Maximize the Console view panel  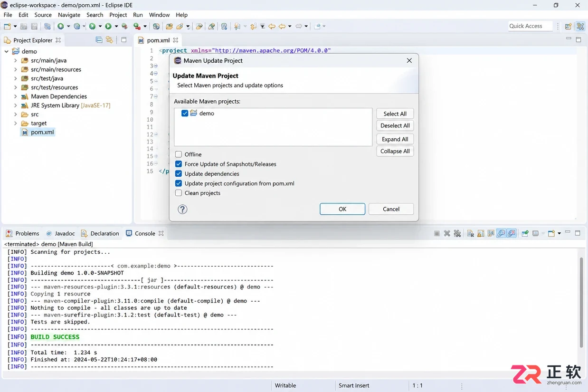coord(578,233)
